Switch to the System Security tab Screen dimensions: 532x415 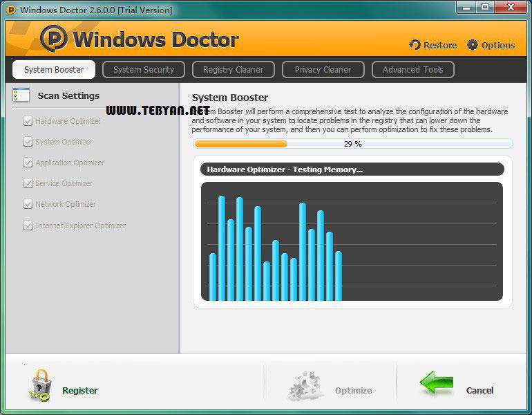144,70
